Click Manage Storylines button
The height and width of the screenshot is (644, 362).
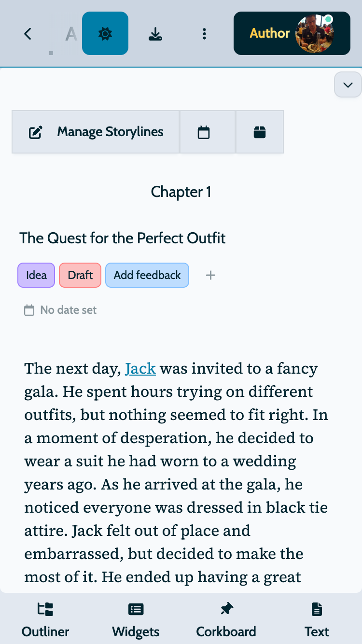[96, 132]
